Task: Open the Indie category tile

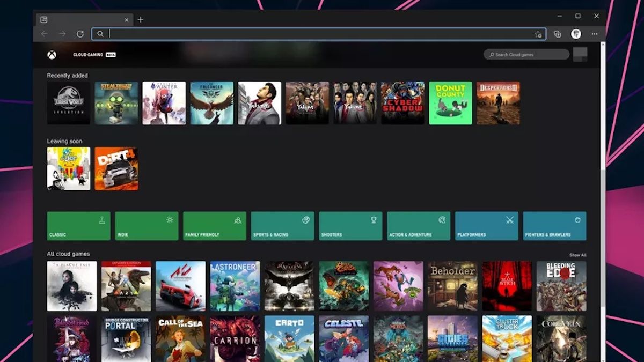Action: click(147, 226)
